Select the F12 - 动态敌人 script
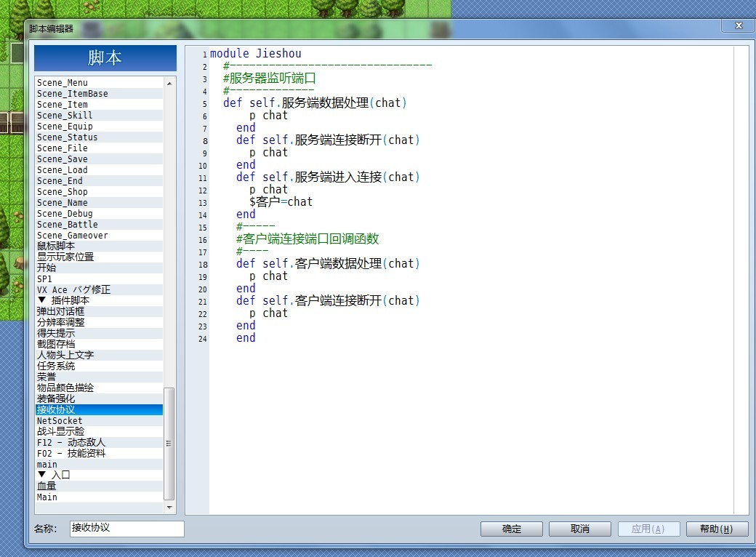This screenshot has height=557, width=756. [100, 442]
